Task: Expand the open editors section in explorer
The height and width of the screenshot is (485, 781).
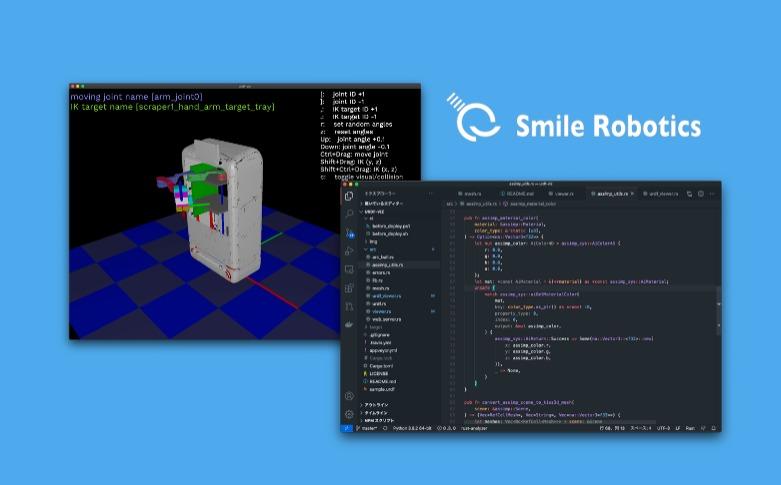Action: (384, 204)
